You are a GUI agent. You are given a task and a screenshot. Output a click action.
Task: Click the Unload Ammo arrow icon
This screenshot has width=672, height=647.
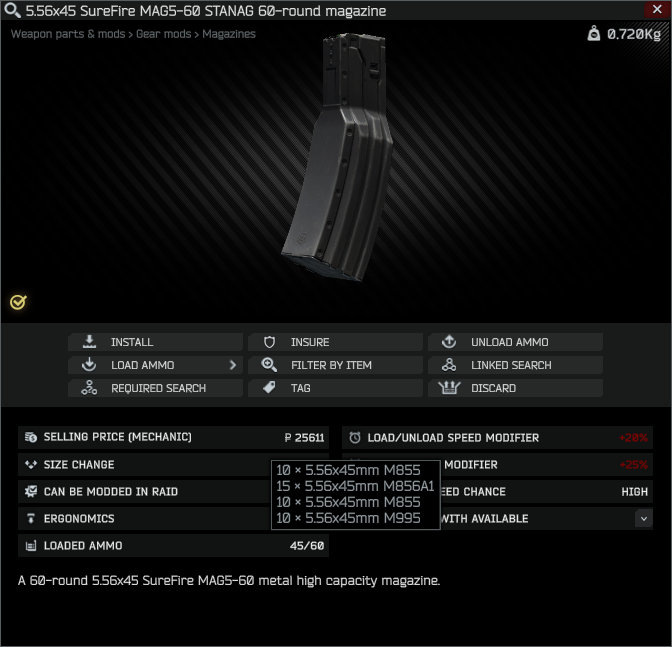point(449,341)
